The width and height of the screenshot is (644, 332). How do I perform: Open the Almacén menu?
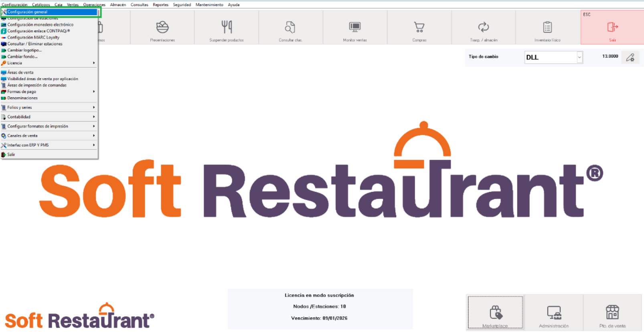pos(118,5)
